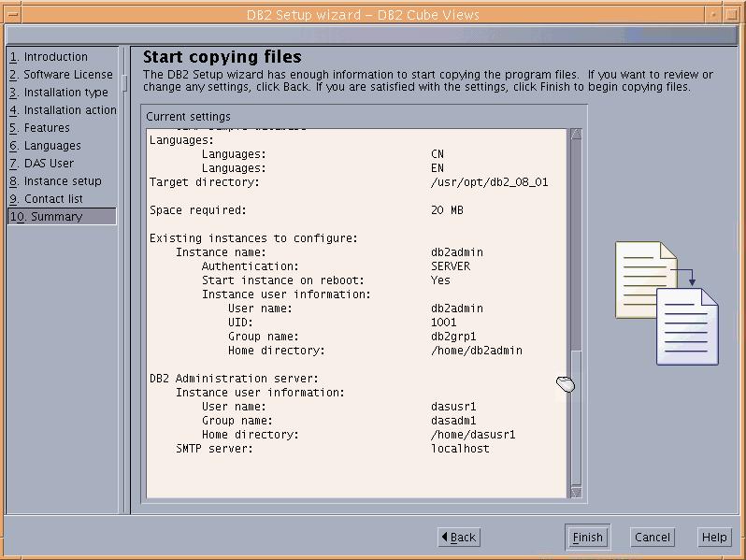Go to step 5 Features
The height and width of the screenshot is (560, 746).
coord(39,128)
